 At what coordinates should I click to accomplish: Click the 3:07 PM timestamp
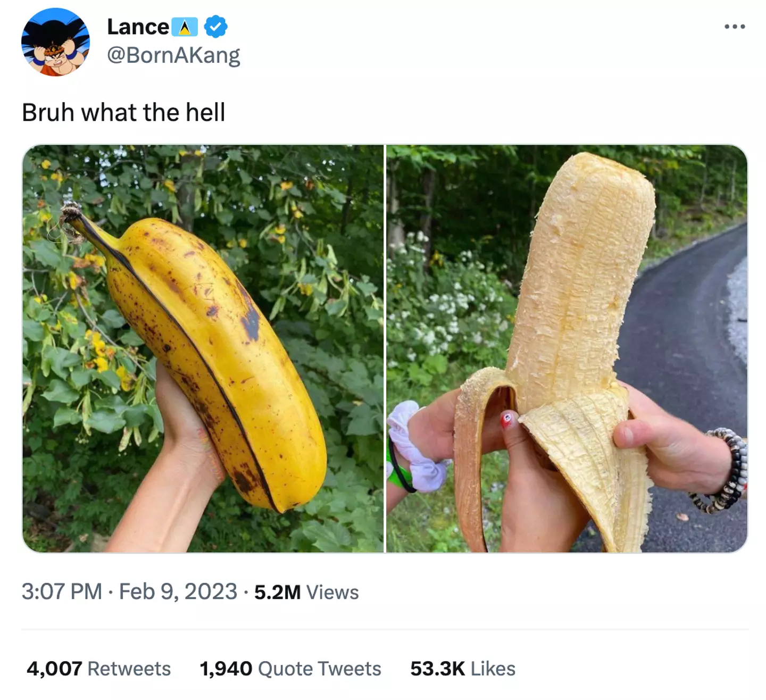tap(62, 591)
